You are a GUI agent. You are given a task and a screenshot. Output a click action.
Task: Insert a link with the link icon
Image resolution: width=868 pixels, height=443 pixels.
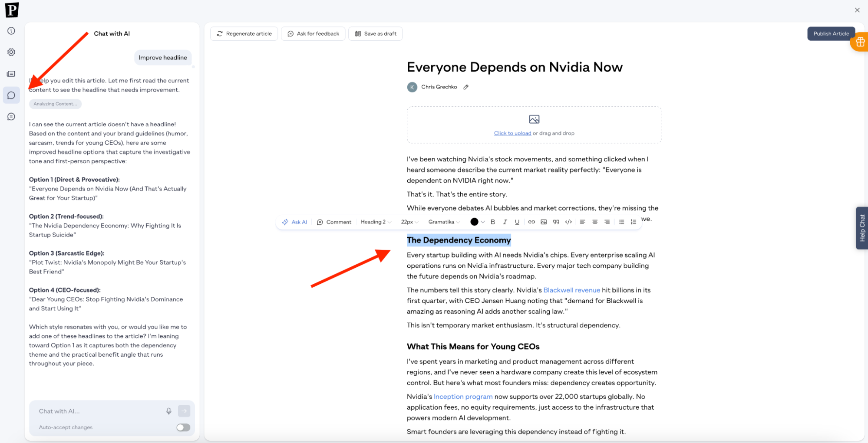(531, 222)
